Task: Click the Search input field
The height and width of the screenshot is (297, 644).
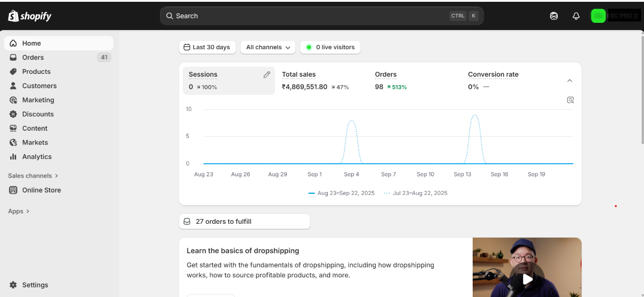Action: [x=312, y=16]
